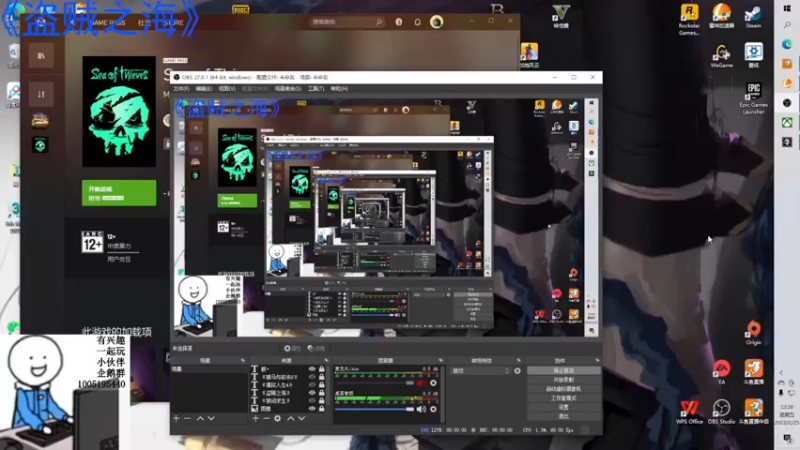Viewport: 800px width, 450px height.
Task: Open OBS File menu
Action: (x=181, y=89)
